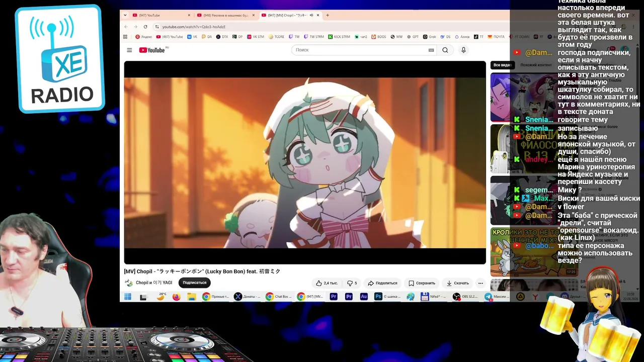Viewport: 644px width, 362px height.
Task: Expand the browser tab search dropdown
Action: tap(125, 15)
